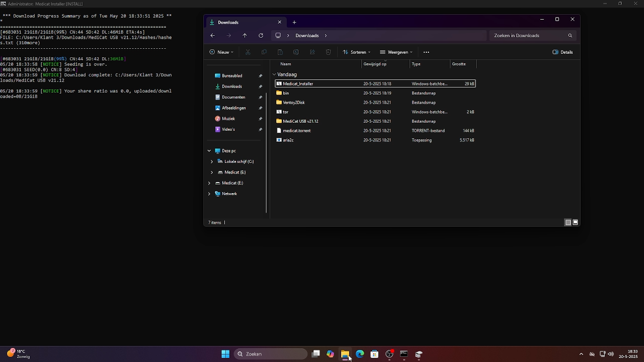Select the MediCat USB v21.12 folder

[375, 121]
